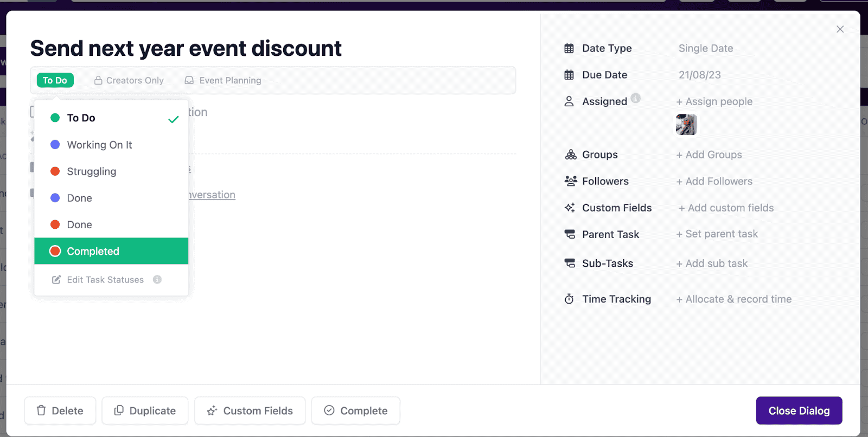Click the Complete button in footer
The height and width of the screenshot is (437, 868).
(356, 411)
